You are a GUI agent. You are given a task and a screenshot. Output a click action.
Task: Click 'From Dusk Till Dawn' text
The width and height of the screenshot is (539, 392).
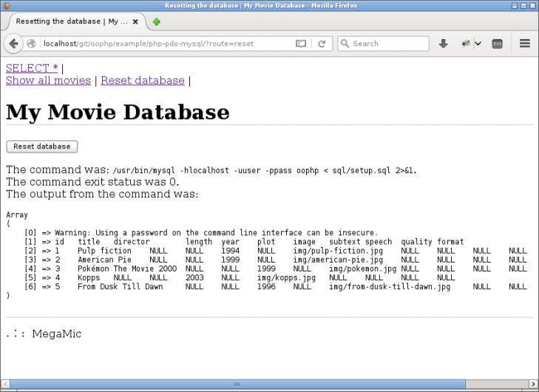coord(121,286)
